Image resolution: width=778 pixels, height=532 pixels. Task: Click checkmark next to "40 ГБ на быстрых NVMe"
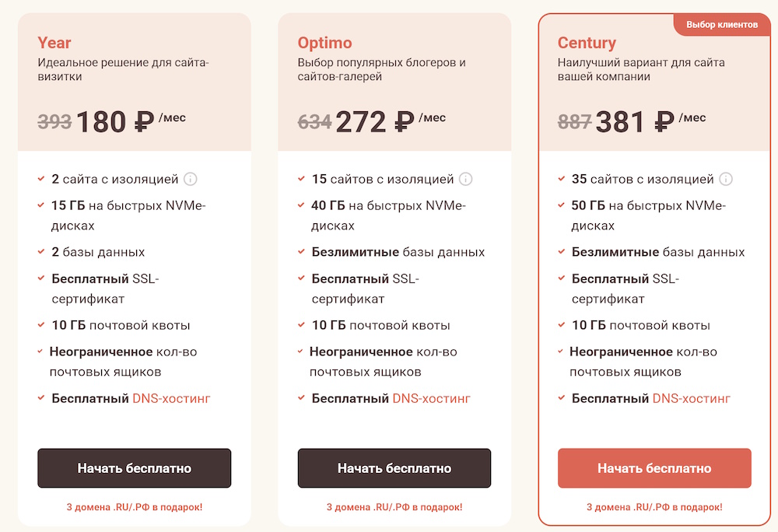[x=301, y=206]
